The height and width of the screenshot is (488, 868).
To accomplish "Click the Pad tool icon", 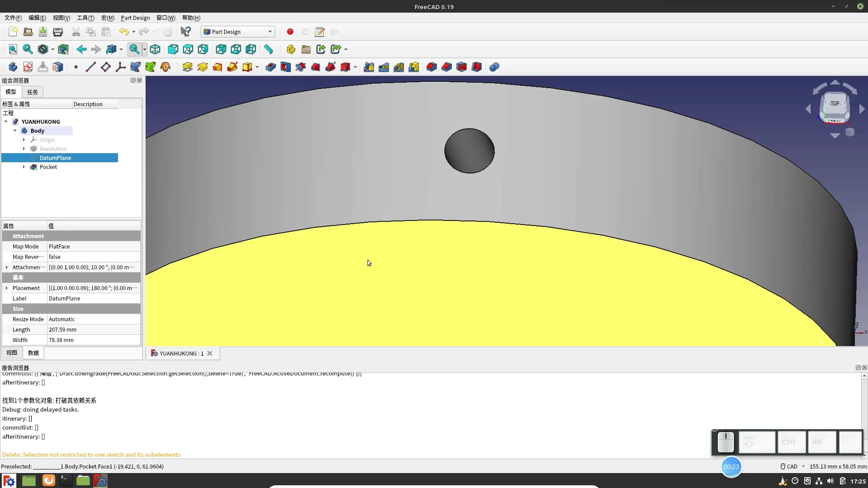I will 187,67.
